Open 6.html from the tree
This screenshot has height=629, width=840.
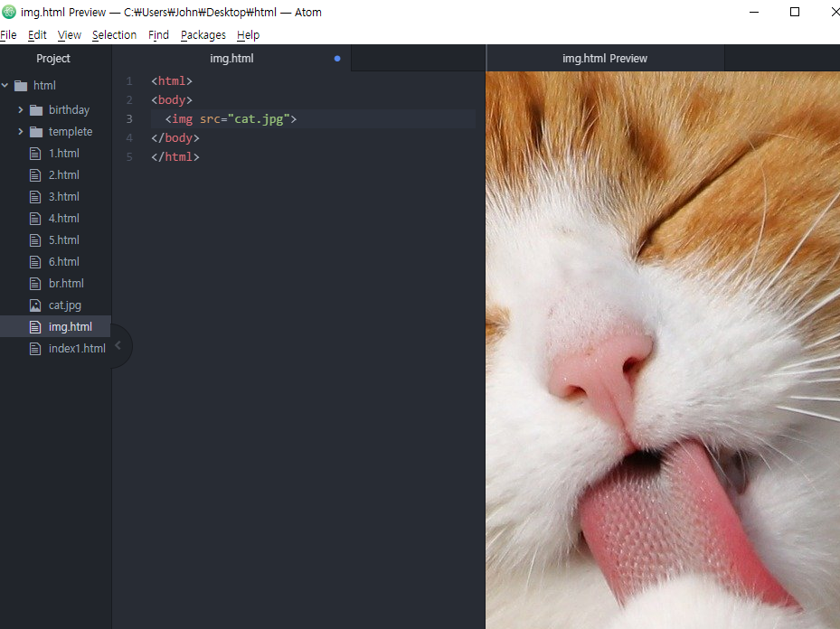pyautogui.click(x=64, y=262)
